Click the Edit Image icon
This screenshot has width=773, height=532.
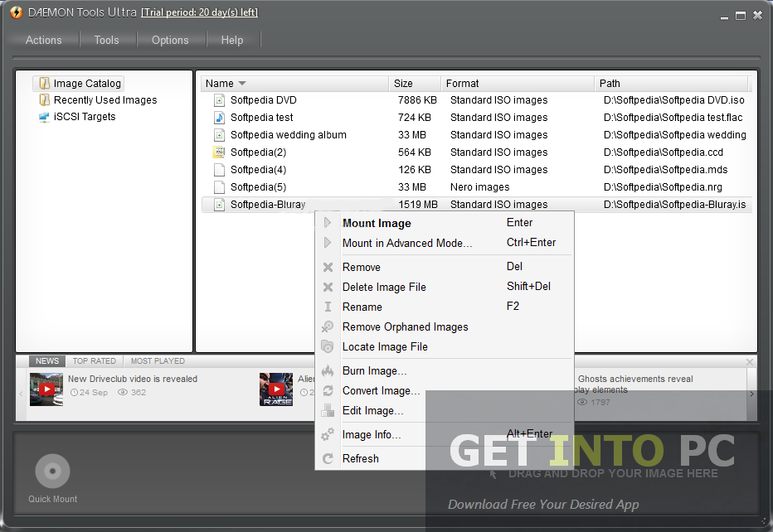[328, 410]
